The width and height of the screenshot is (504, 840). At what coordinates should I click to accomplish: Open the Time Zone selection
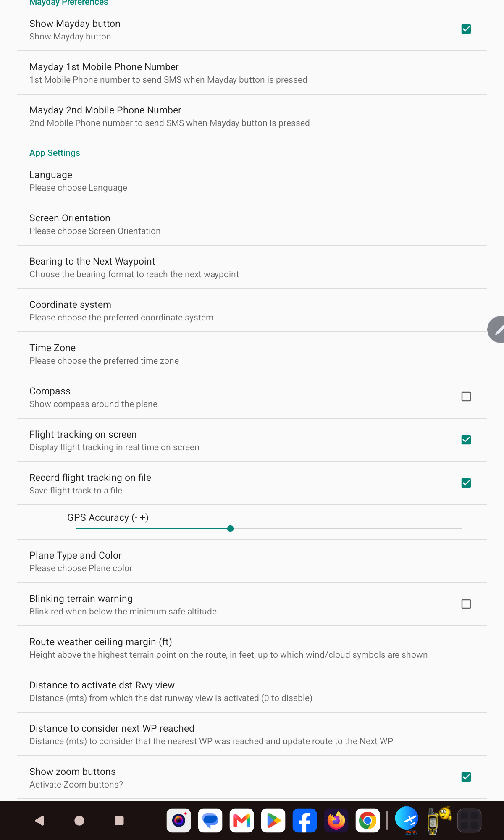point(252,354)
